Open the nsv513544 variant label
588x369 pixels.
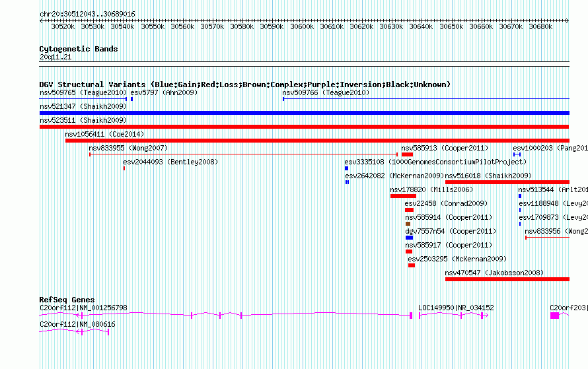click(553, 189)
